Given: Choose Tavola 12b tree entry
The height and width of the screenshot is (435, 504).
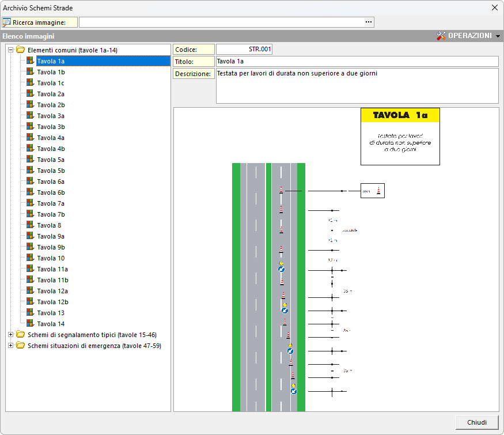Looking at the screenshot, I should click(x=52, y=302).
